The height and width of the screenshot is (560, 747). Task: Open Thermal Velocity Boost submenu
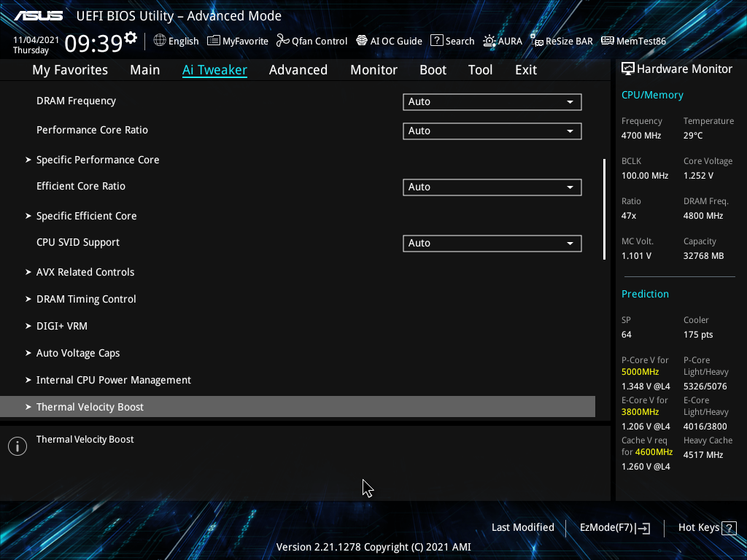pyautogui.click(x=298, y=407)
